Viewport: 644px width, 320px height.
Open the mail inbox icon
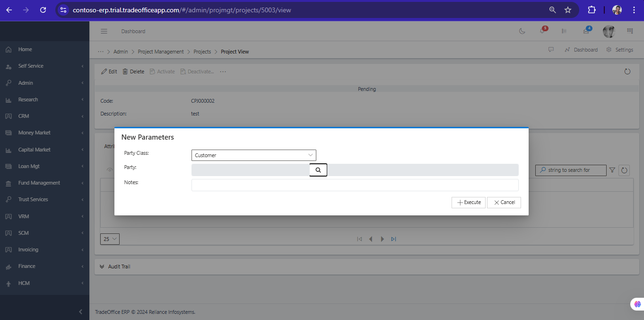click(x=586, y=31)
